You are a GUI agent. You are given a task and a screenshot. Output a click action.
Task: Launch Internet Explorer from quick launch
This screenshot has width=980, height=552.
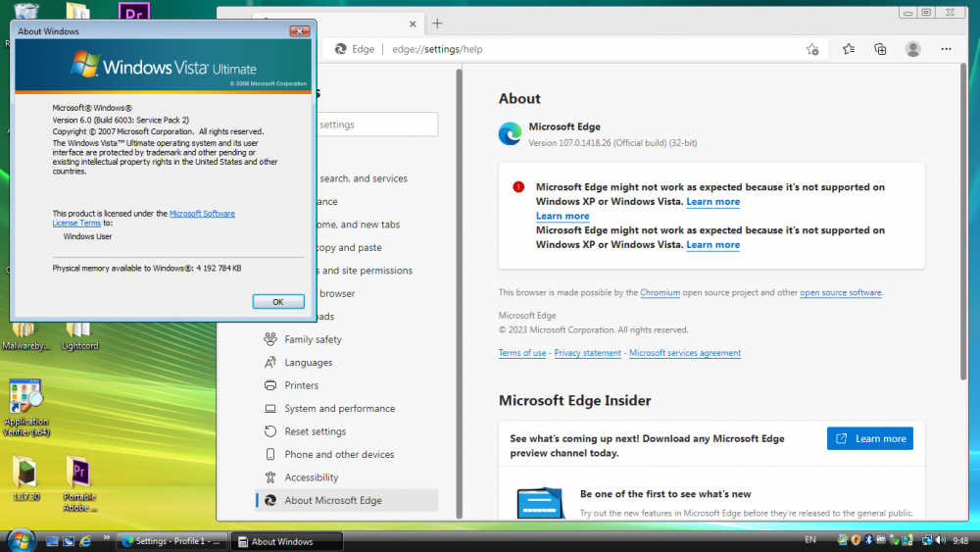click(x=85, y=541)
